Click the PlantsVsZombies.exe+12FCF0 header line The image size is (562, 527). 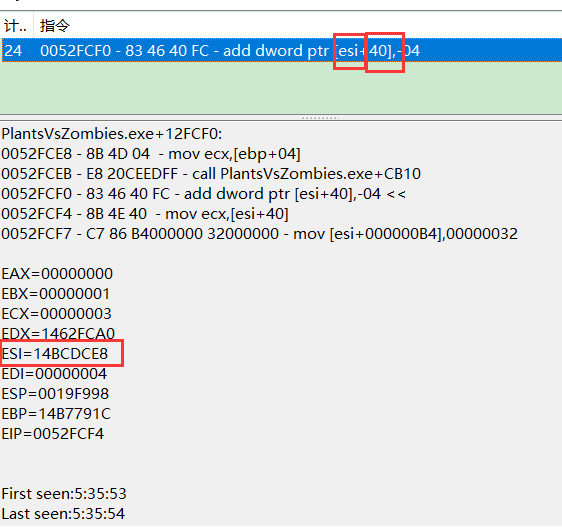coord(112,134)
